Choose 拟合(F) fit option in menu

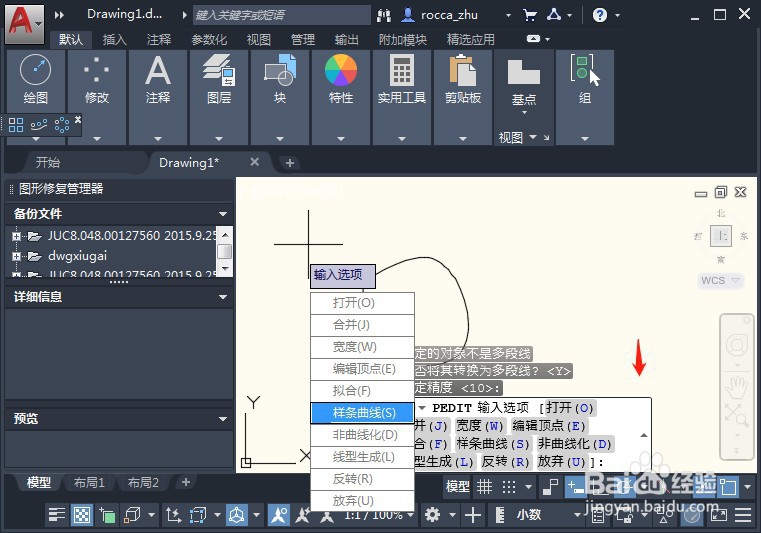pos(362,391)
